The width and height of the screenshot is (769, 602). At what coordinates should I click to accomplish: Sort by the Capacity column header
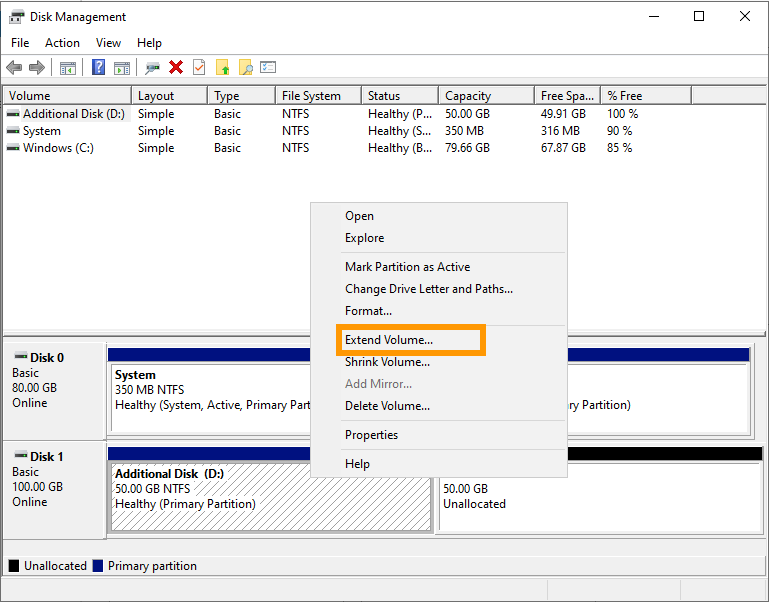(468, 96)
